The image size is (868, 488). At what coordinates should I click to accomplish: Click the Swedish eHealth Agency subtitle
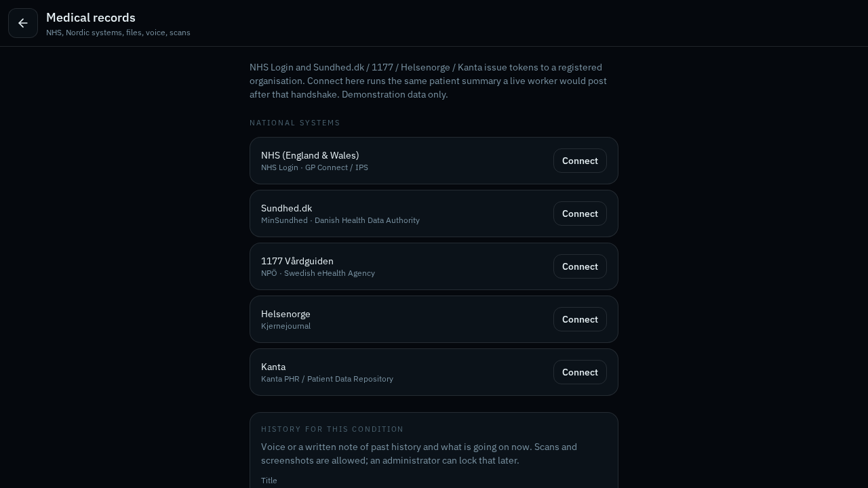click(330, 273)
